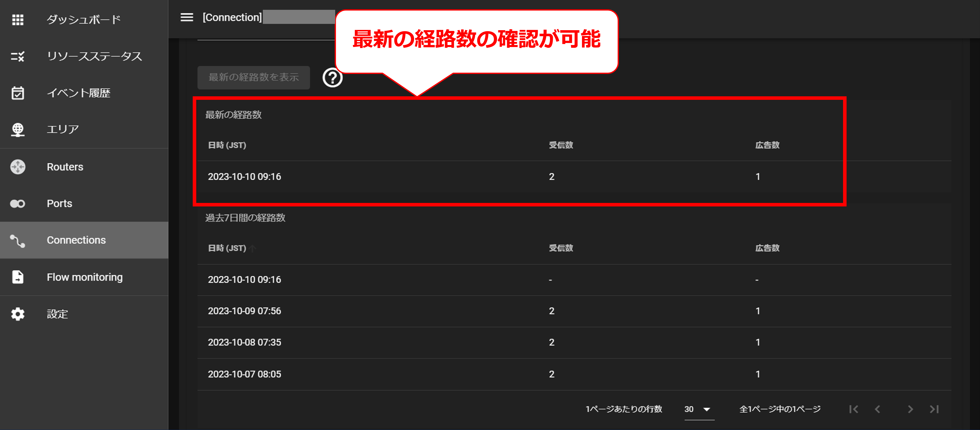Select Connections in the sidebar menu
The width and height of the screenshot is (980, 430).
pyautogui.click(x=76, y=240)
